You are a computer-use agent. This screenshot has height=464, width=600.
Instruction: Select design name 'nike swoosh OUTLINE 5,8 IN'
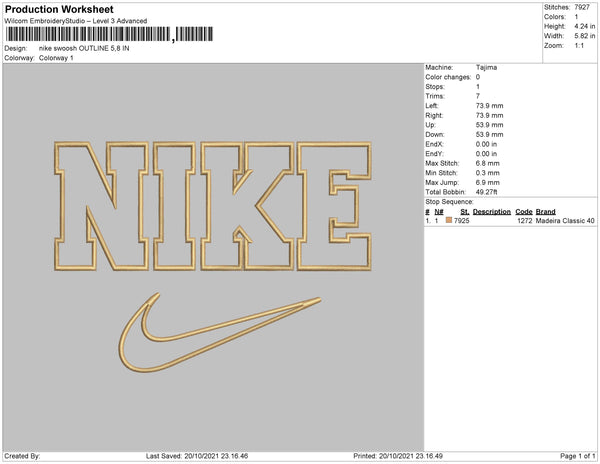tap(84, 48)
